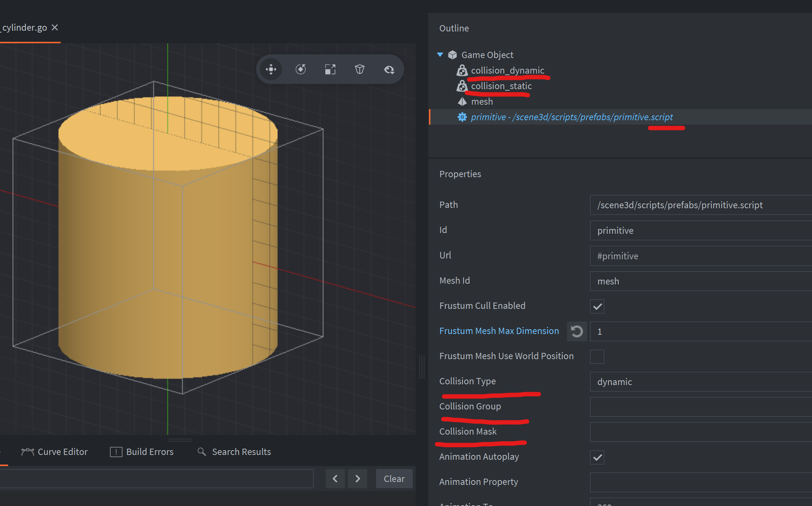The height and width of the screenshot is (506, 812).
Task: Reset Frustum Mesh Max Dimension to default
Action: [577, 331]
